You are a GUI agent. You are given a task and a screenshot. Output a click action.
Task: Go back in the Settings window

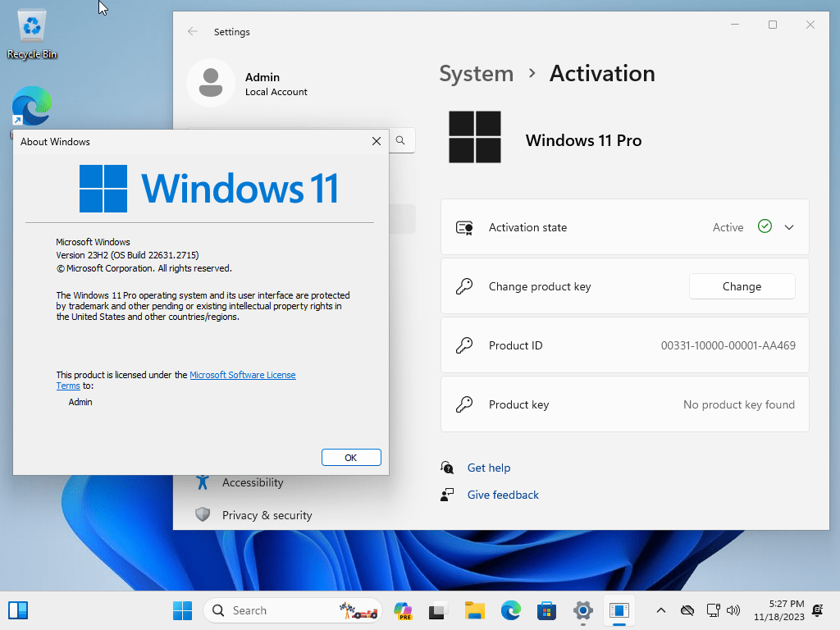click(x=193, y=32)
